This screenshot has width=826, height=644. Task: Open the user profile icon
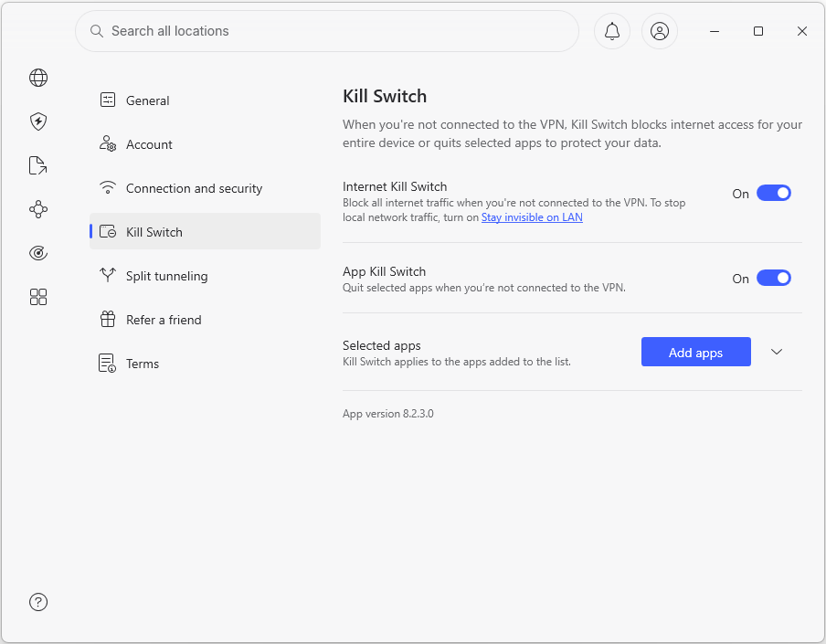[x=660, y=31]
